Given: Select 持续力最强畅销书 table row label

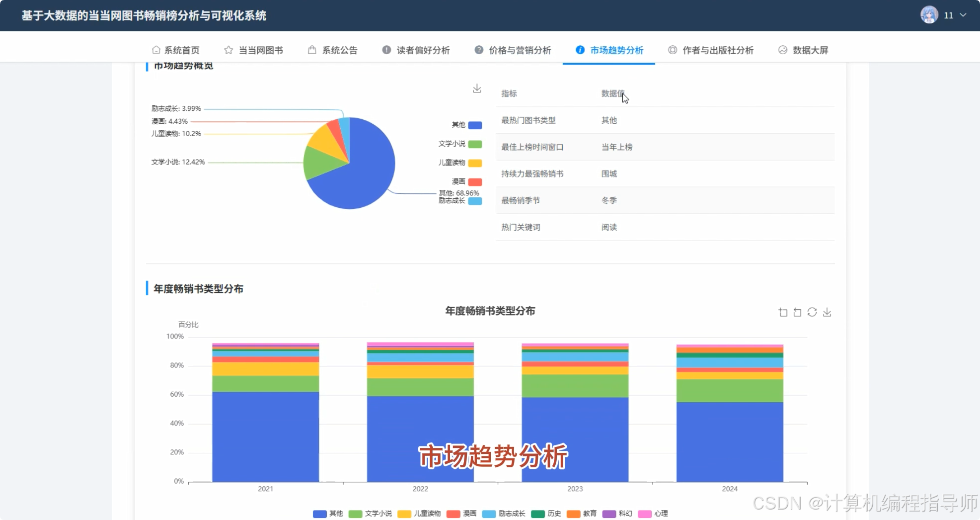Looking at the screenshot, I should (532, 174).
